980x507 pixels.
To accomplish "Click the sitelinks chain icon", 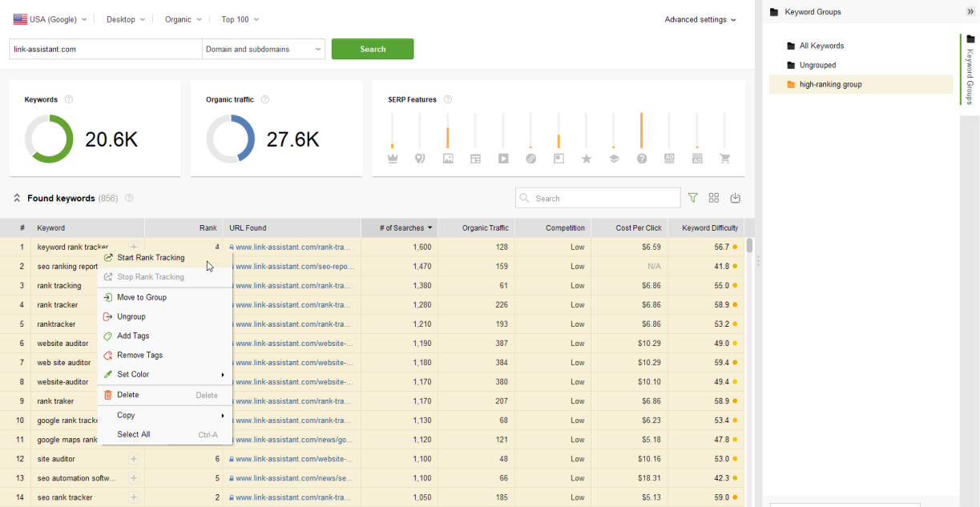I will [x=530, y=159].
